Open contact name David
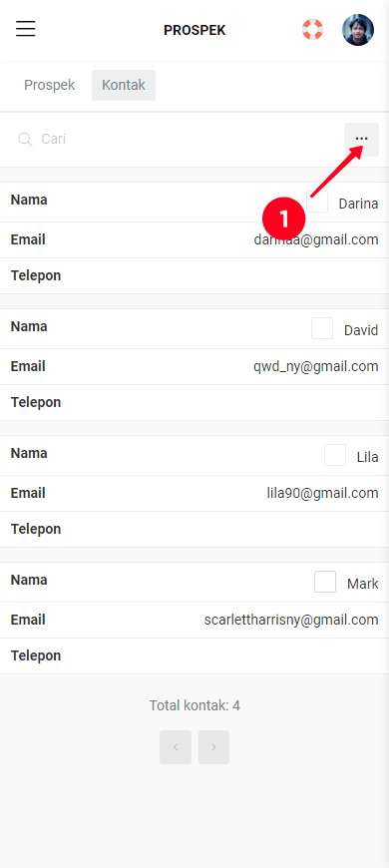Image resolution: width=389 pixels, height=868 pixels. click(x=361, y=330)
